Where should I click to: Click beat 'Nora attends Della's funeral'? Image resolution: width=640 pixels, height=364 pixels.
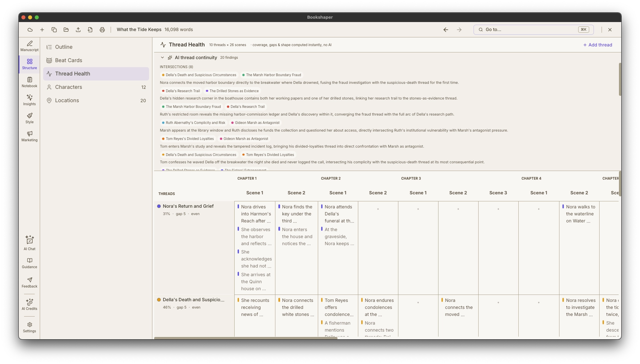coord(338,214)
